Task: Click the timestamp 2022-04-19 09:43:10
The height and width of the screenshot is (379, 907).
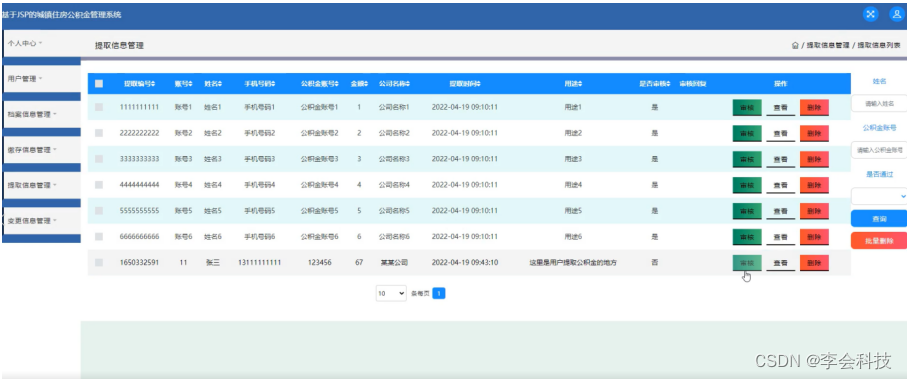Action: [x=464, y=263]
